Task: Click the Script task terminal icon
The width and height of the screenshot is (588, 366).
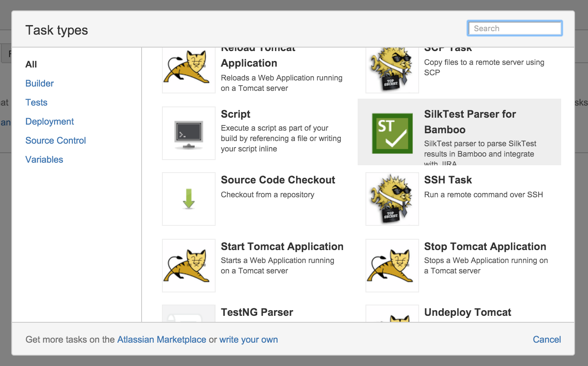Action: click(x=189, y=133)
